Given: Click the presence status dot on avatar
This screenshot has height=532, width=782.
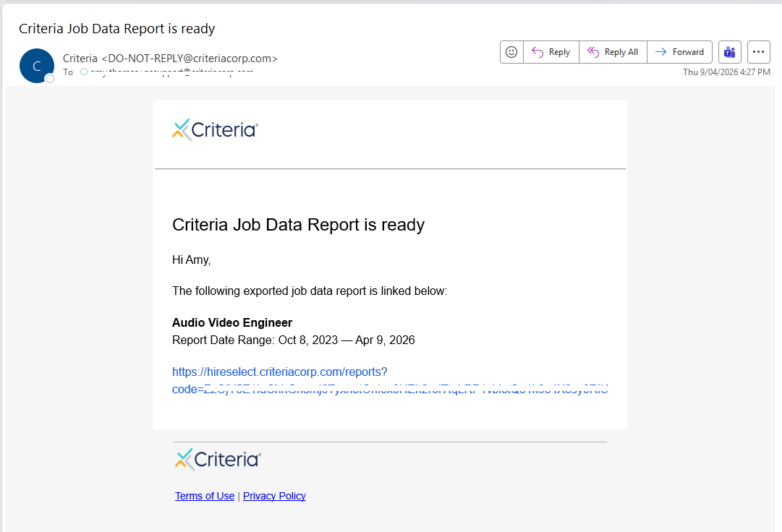Looking at the screenshot, I should pyautogui.click(x=50, y=78).
